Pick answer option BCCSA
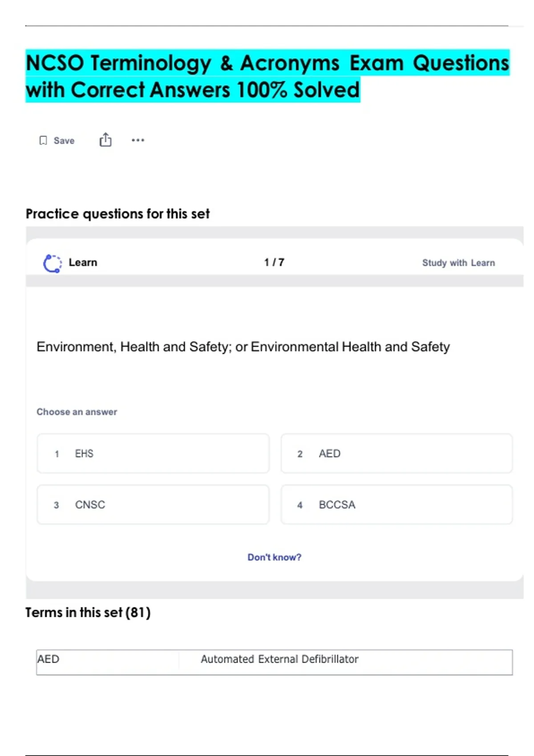The image size is (534, 756). point(396,505)
